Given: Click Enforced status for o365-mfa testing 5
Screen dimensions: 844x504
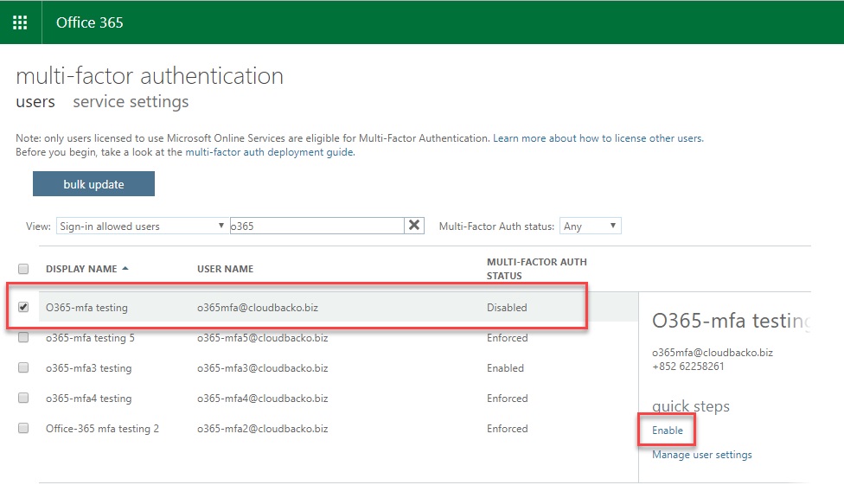Looking at the screenshot, I should click(x=507, y=338).
